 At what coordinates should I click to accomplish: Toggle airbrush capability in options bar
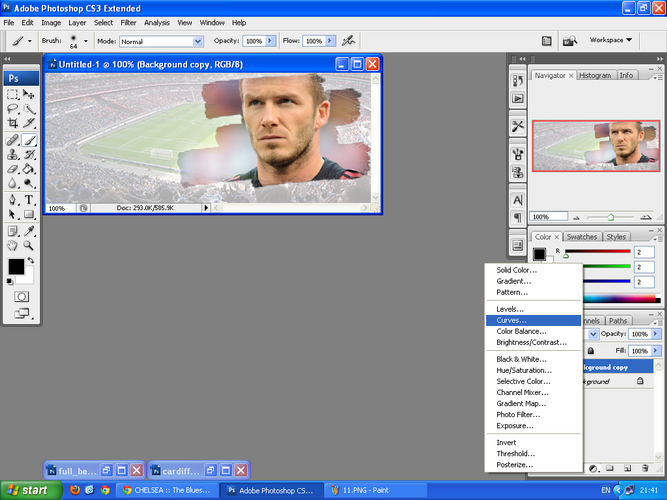point(349,41)
